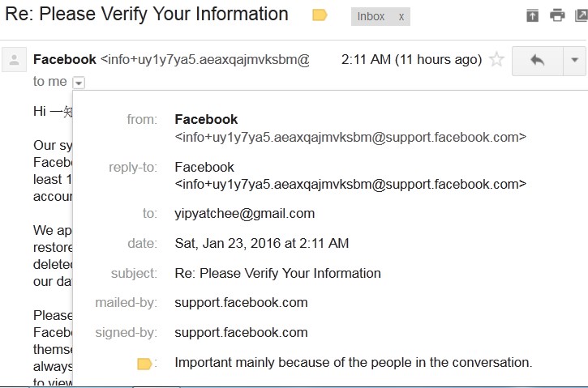Click the mailed-by support.facebook.com value
This screenshot has height=388, width=588.
(x=241, y=303)
